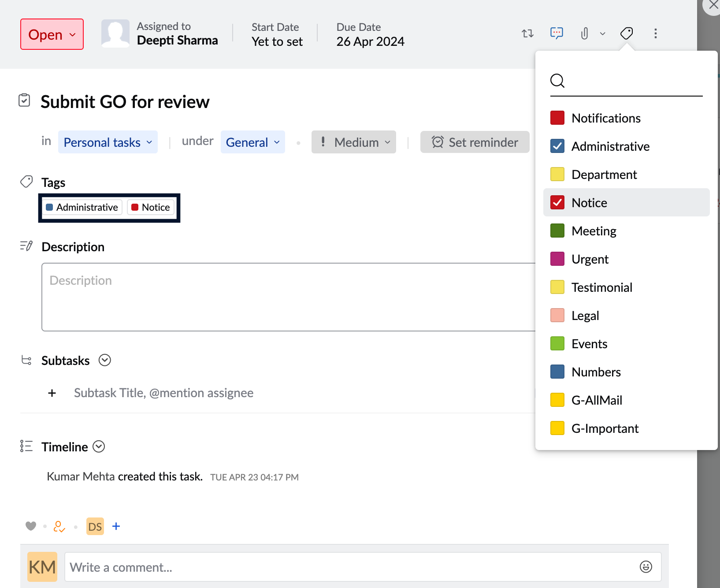
Task: Click Kumar Mehta created this task entry
Action: click(x=125, y=476)
